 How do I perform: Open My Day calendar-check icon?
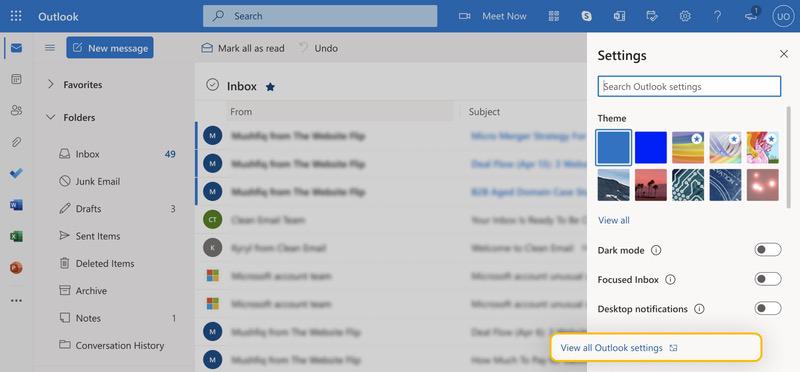click(652, 16)
